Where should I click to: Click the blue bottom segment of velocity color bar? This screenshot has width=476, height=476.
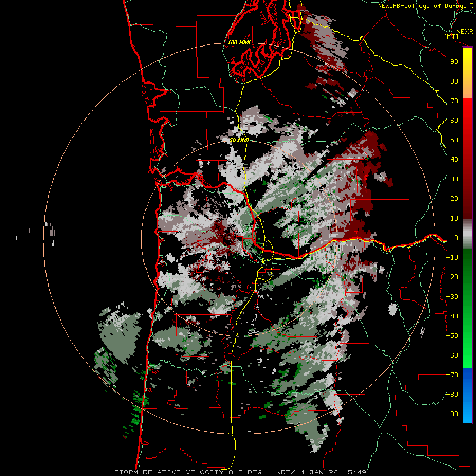(x=467, y=395)
